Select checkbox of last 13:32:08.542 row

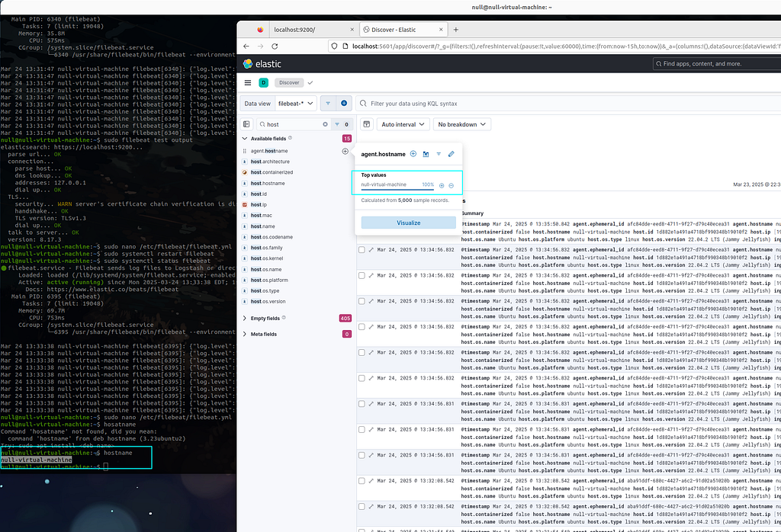(362, 507)
